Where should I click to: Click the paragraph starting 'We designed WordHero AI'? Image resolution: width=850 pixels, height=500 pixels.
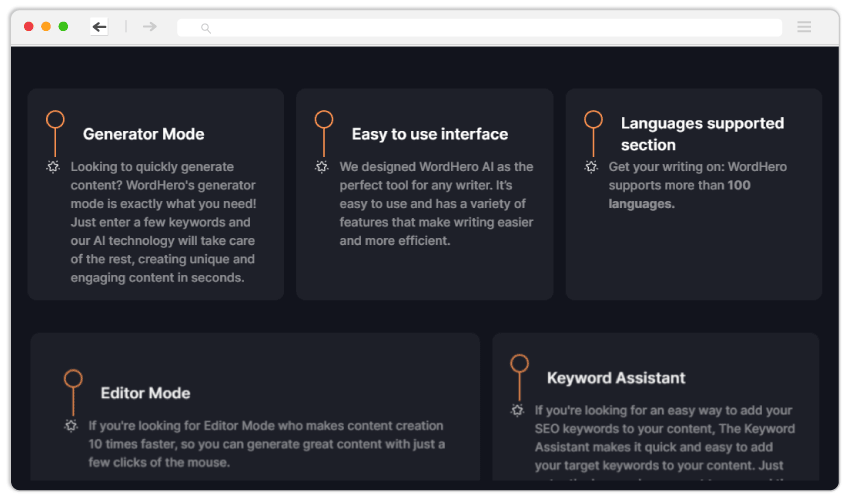(436, 204)
